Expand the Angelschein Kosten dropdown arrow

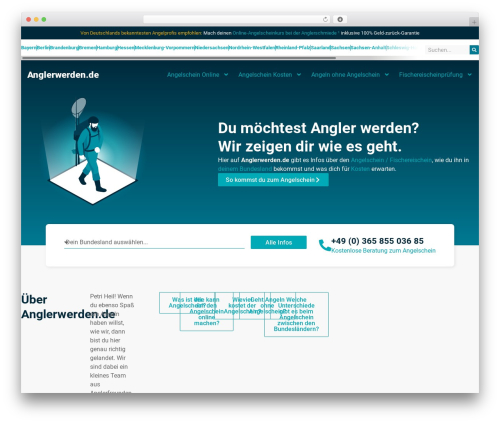click(299, 75)
